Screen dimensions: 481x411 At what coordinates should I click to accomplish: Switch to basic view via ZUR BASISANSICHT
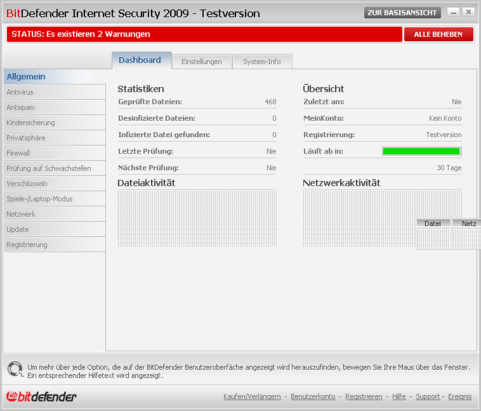pyautogui.click(x=402, y=13)
